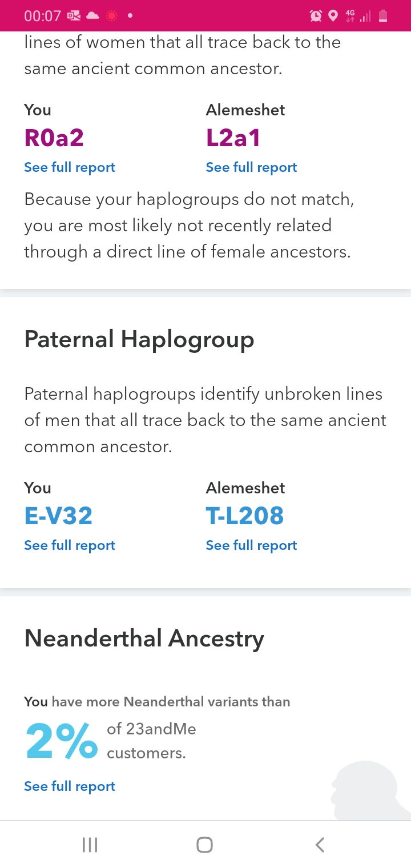Tap the Paternal Haplogroup heading
The width and height of the screenshot is (411, 868).
(139, 339)
